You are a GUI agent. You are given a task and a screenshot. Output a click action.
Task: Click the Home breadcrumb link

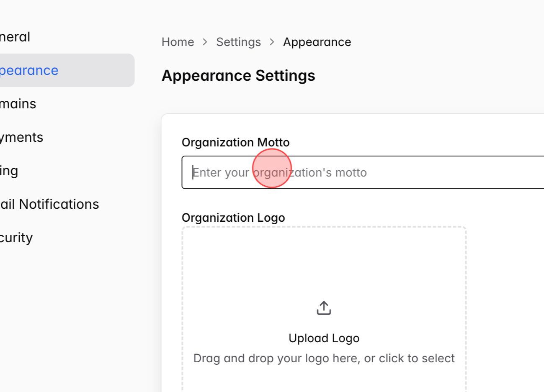(178, 42)
